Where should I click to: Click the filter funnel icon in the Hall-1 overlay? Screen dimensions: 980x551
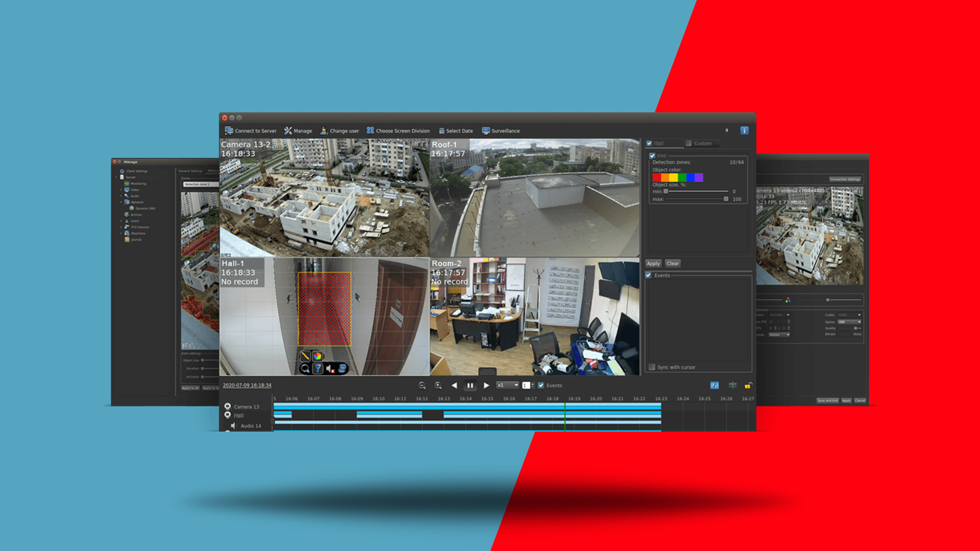point(317,368)
